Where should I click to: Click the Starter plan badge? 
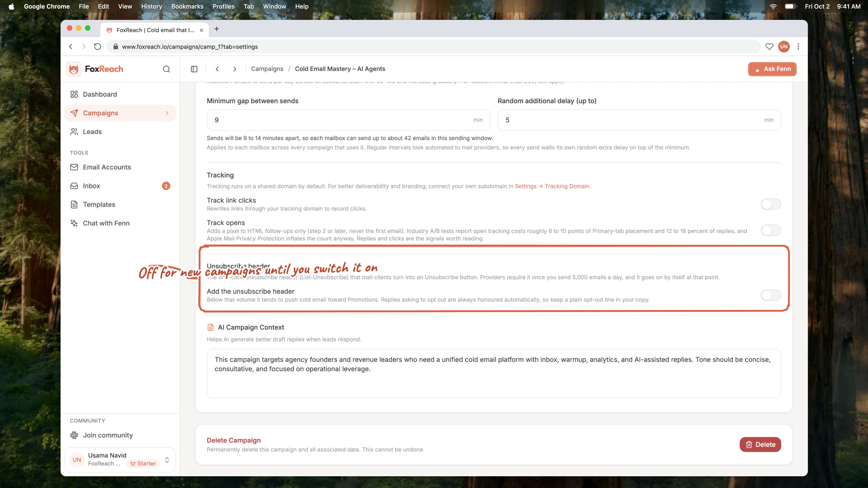(x=143, y=464)
